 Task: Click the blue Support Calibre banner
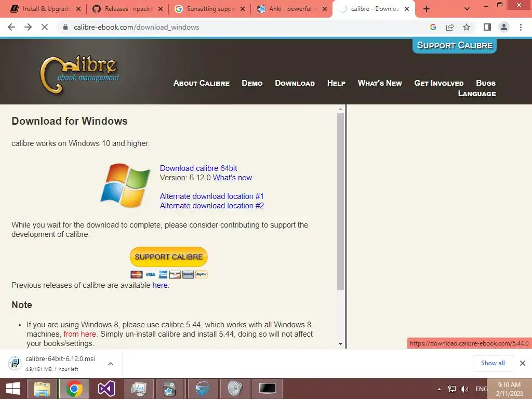[454, 46]
